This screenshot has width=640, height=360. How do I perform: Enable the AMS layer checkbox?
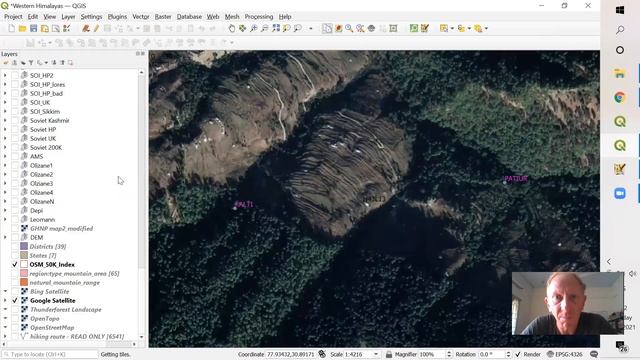coord(15,156)
